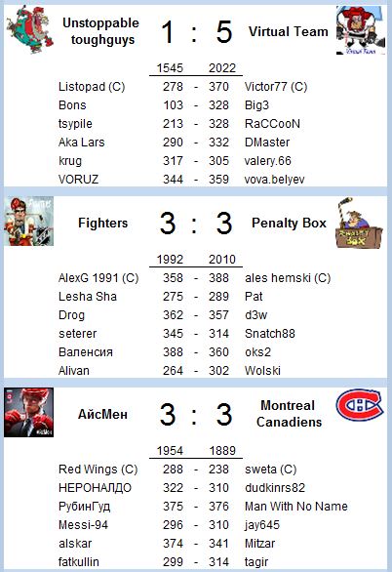
Task: Open the Virtual Team name link
Action: tap(289, 32)
